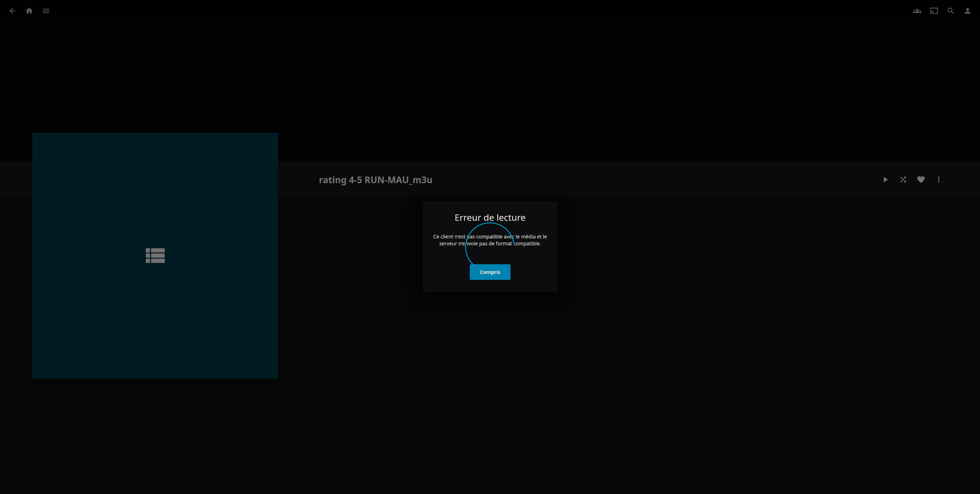Click the playlist title rating 4-5 RUN-MAU_m3u
Screen dimensions: 980x494
click(x=376, y=180)
